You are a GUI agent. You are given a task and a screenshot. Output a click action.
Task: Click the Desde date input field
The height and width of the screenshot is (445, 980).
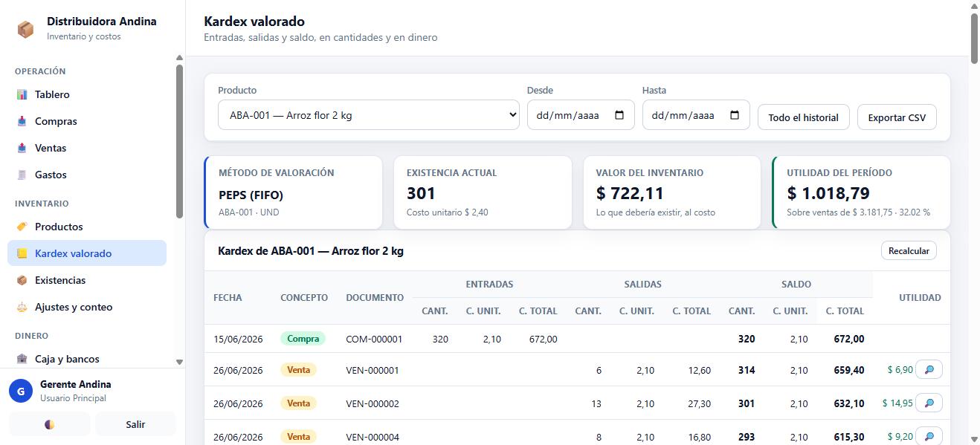[581, 115]
